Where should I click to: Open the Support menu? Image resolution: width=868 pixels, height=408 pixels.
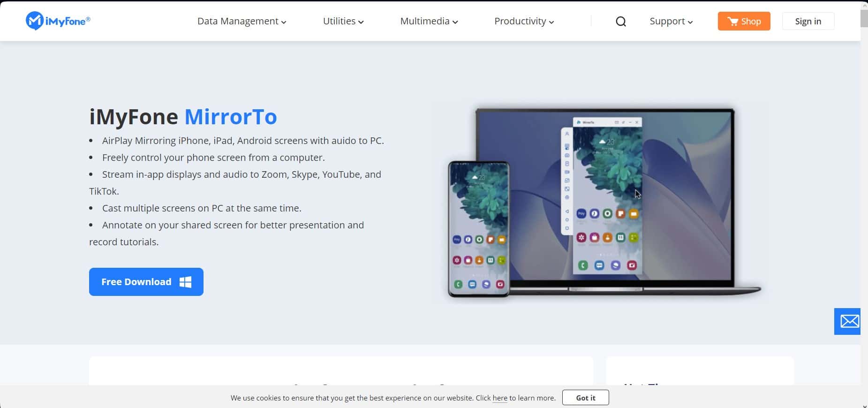[671, 21]
